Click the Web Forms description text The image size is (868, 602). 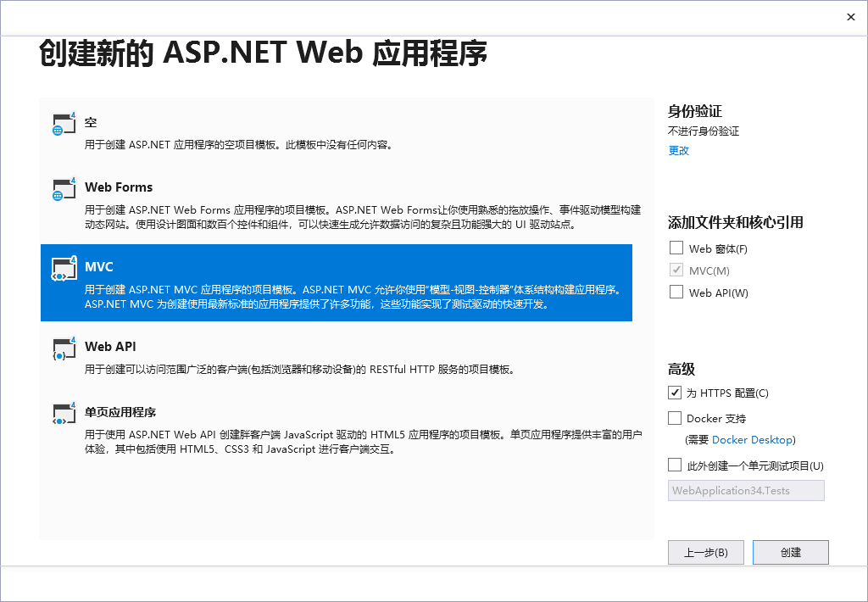click(363, 217)
